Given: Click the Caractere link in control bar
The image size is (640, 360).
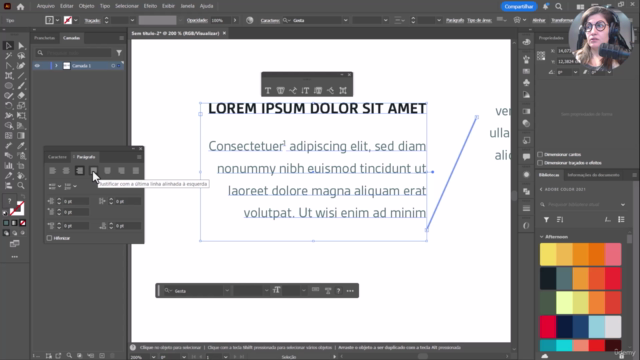Looking at the screenshot, I should 270,20.
